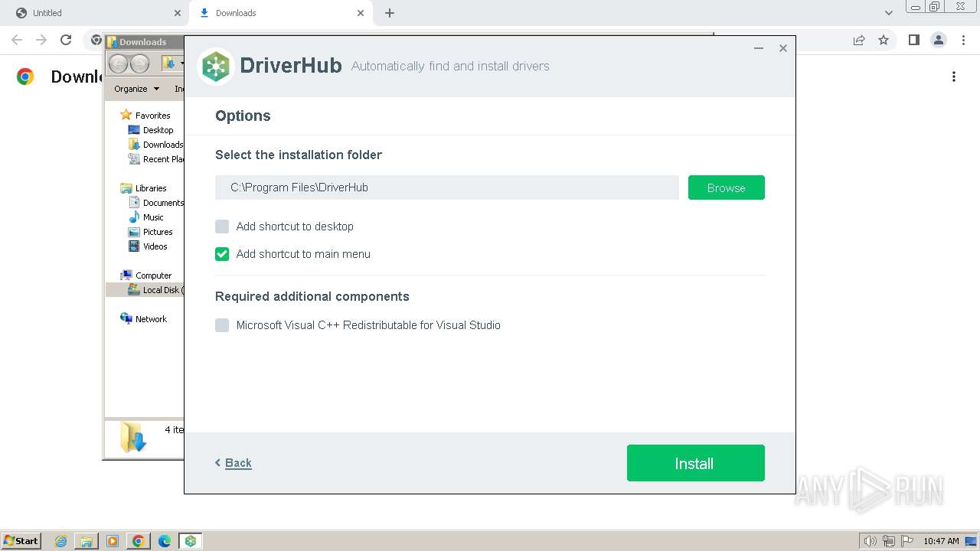The image size is (980, 551).
Task: Open Favorites in Explorer sidebar
Action: tap(145, 116)
